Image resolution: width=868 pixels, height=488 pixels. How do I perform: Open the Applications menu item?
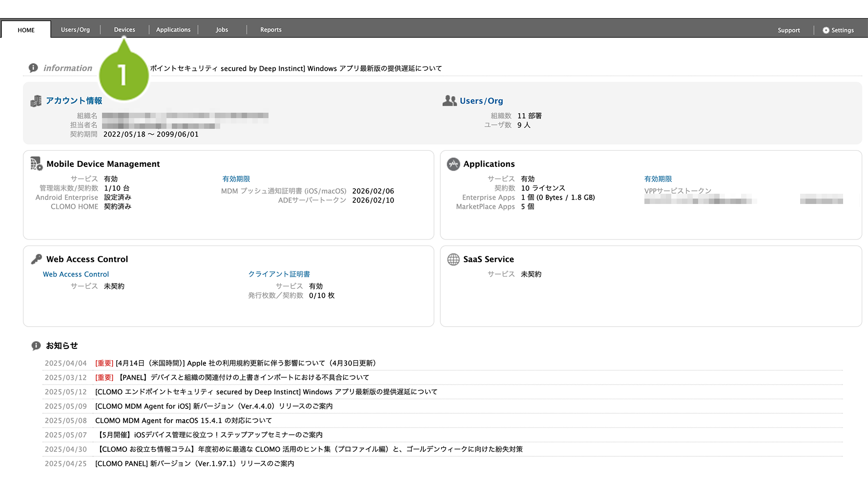[173, 30]
